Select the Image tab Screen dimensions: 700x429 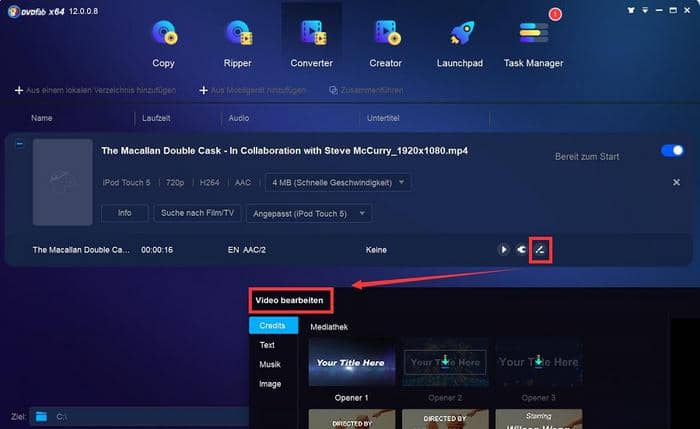coord(270,384)
